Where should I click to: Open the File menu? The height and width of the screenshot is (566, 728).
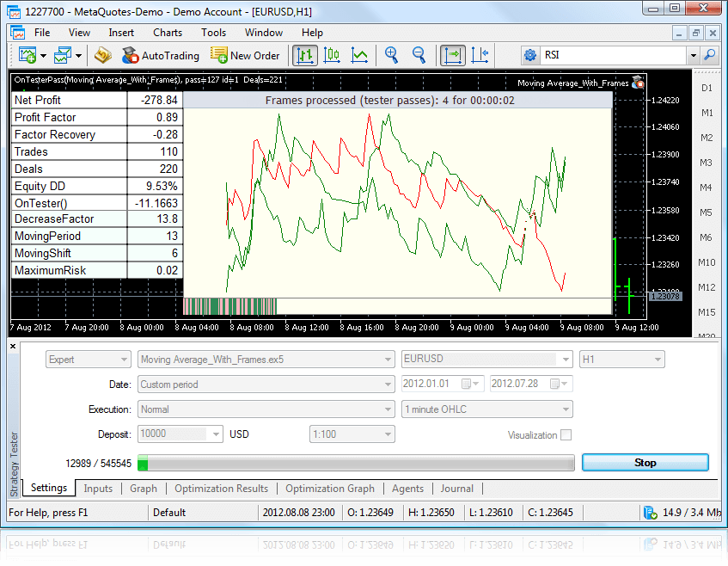click(42, 33)
